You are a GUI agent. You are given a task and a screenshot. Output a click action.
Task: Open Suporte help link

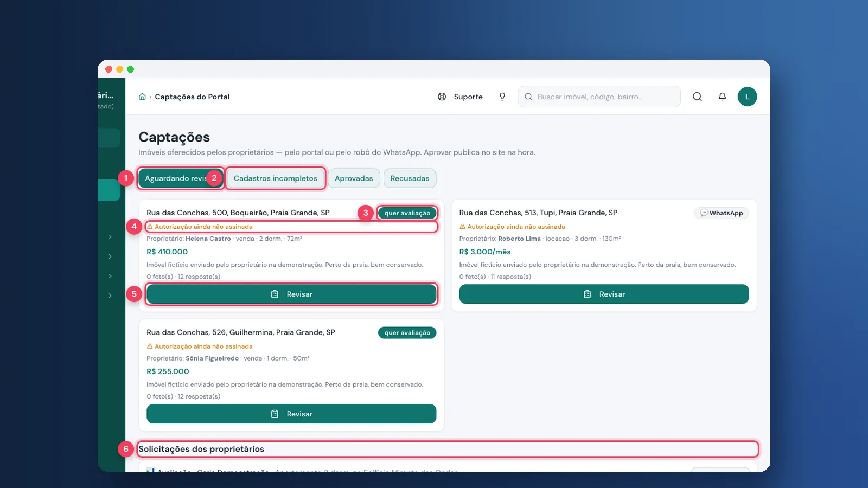460,97
